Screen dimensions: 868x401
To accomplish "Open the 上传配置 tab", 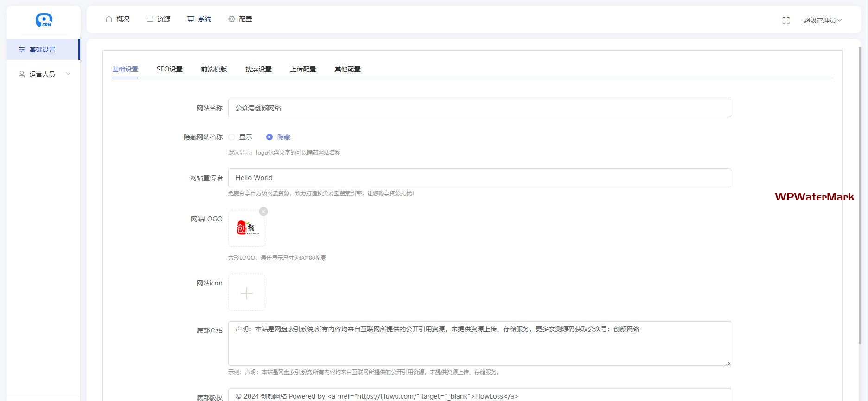I will click(303, 69).
